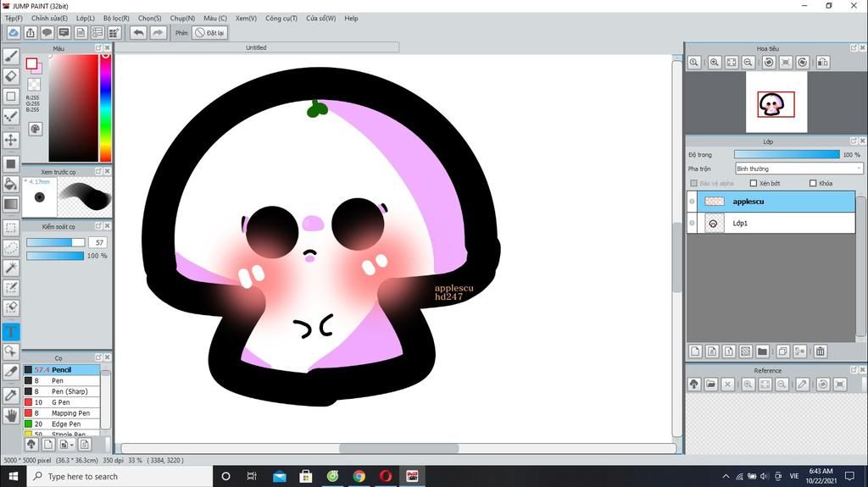868x487 pixels.
Task: Open the Chỉnh sửa(E) menu
Action: point(49,19)
